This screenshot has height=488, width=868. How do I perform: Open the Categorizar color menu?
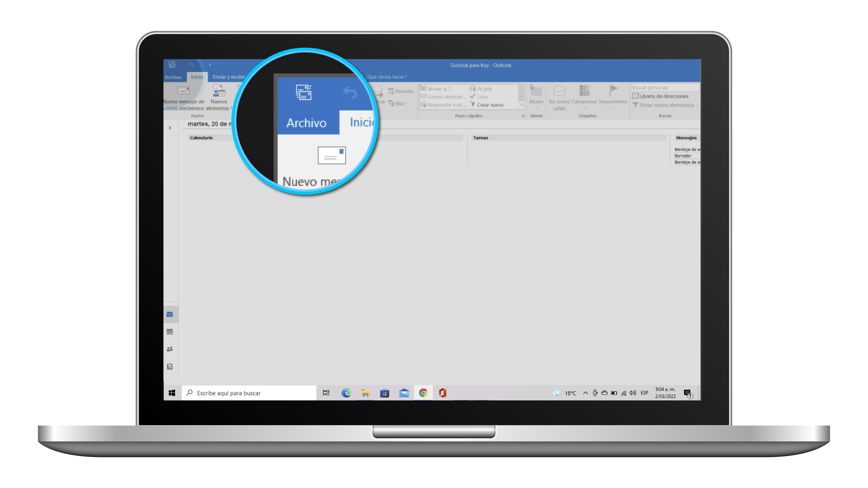pos(584,97)
